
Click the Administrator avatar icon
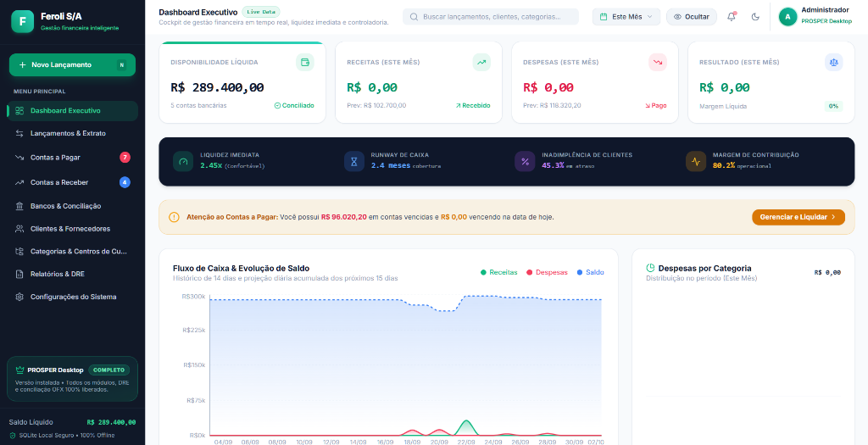787,17
